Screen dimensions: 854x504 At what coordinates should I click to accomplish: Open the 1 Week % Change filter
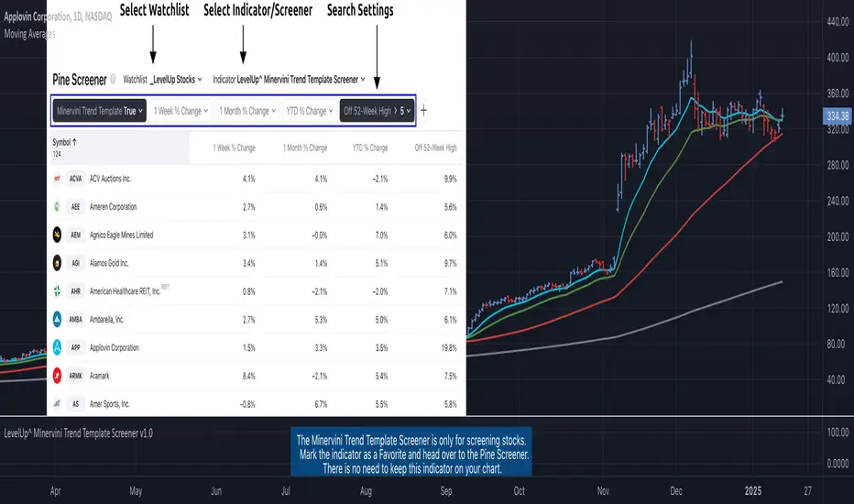point(181,111)
